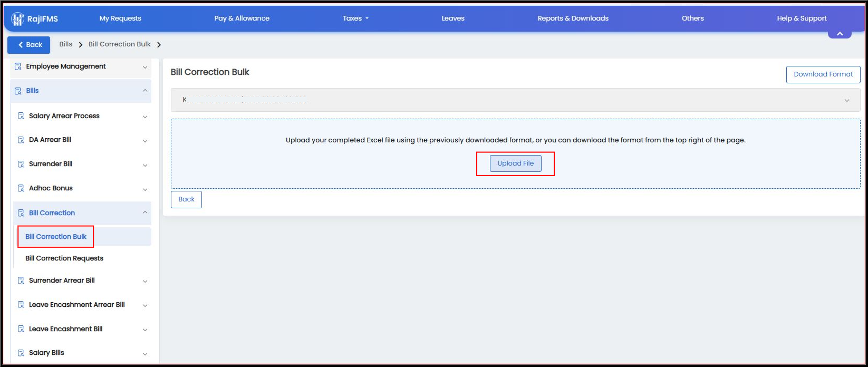This screenshot has width=868, height=367.
Task: Expand Surrender Bill chevron
Action: [145, 165]
